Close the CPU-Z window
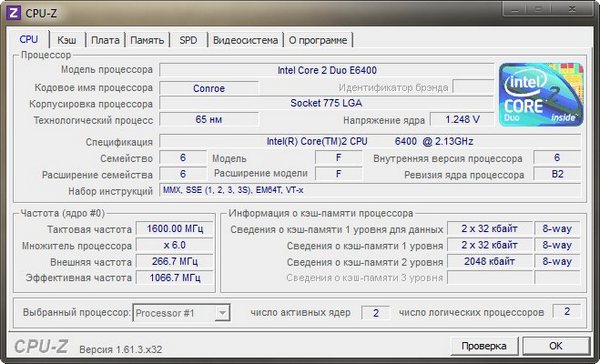The height and width of the screenshot is (364, 600). pos(572,9)
